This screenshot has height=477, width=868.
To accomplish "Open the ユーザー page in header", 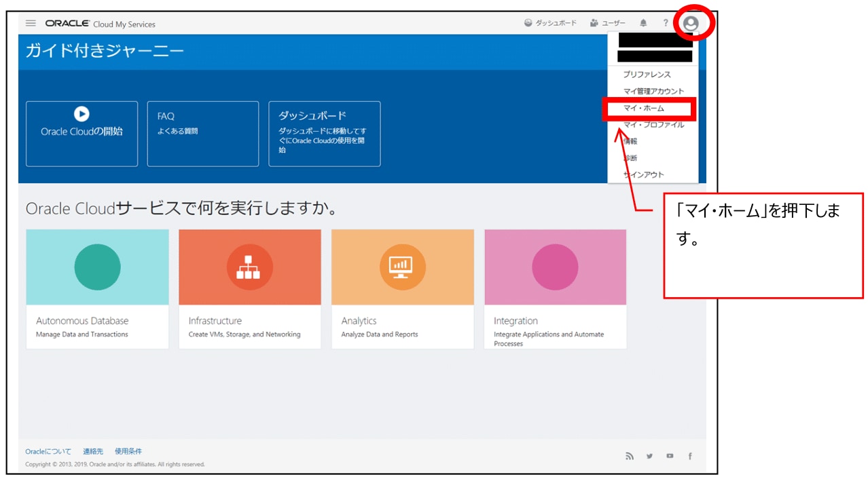I will (608, 23).
